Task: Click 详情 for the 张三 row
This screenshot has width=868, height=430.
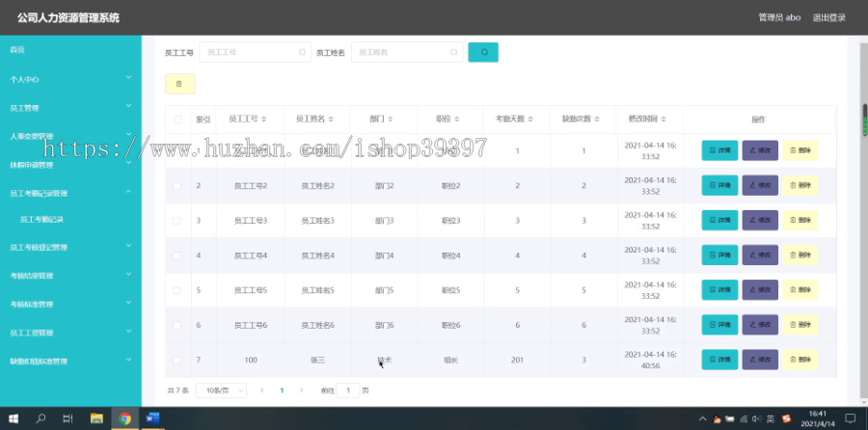Action: click(x=719, y=360)
